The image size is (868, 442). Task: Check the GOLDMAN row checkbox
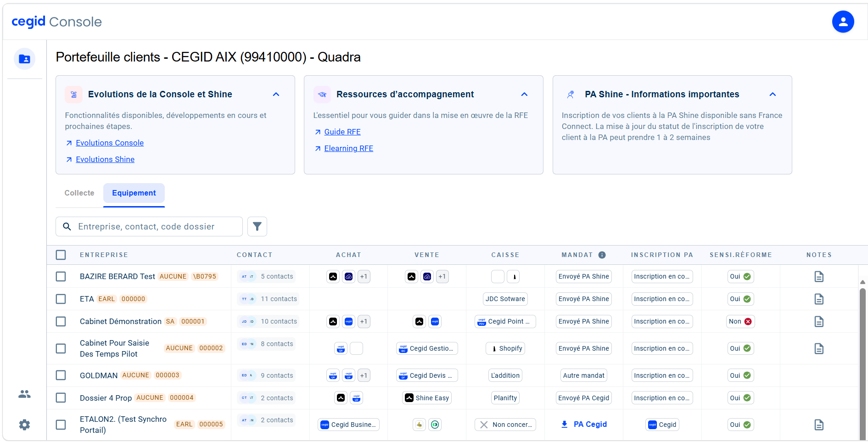(x=61, y=375)
